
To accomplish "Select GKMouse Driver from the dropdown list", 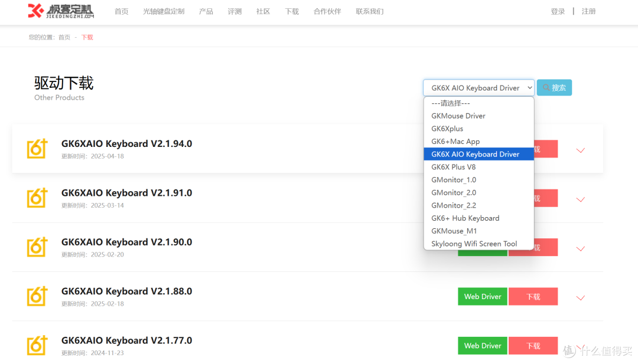I will [479, 116].
